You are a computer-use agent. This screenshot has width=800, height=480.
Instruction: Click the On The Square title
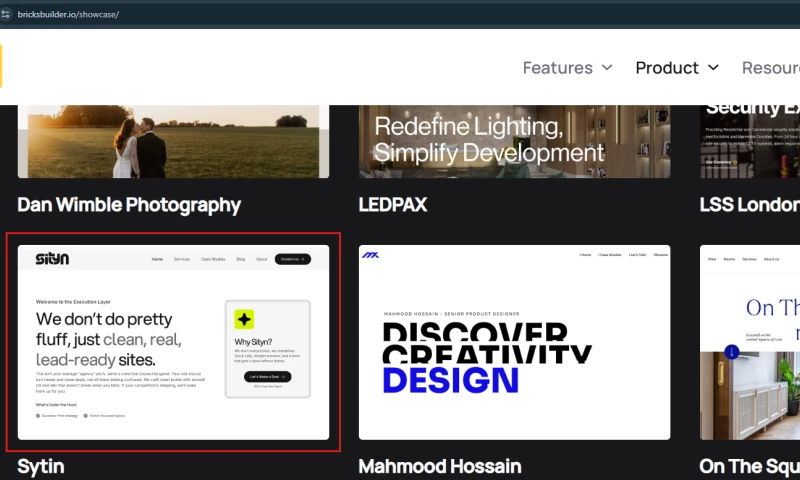coord(750,467)
